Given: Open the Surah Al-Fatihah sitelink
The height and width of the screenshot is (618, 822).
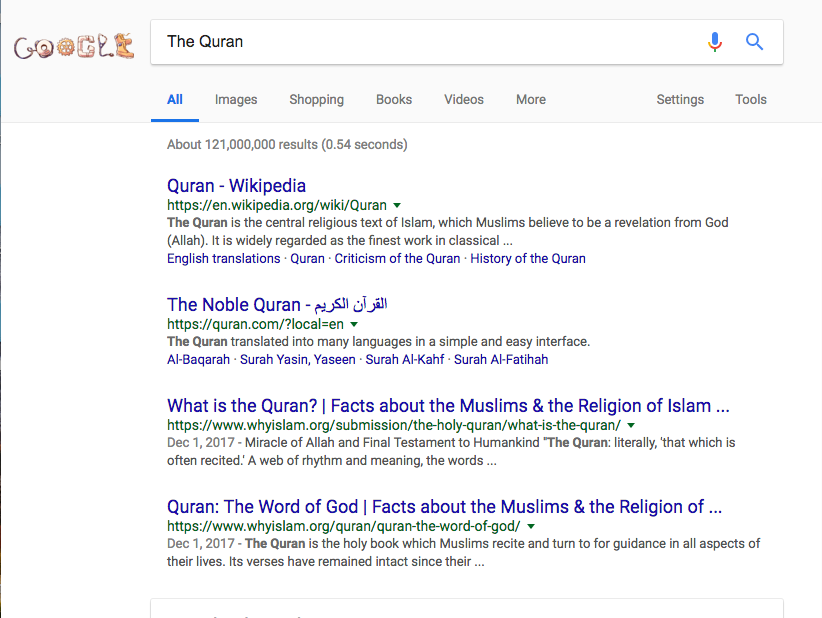Looking at the screenshot, I should point(501,360).
